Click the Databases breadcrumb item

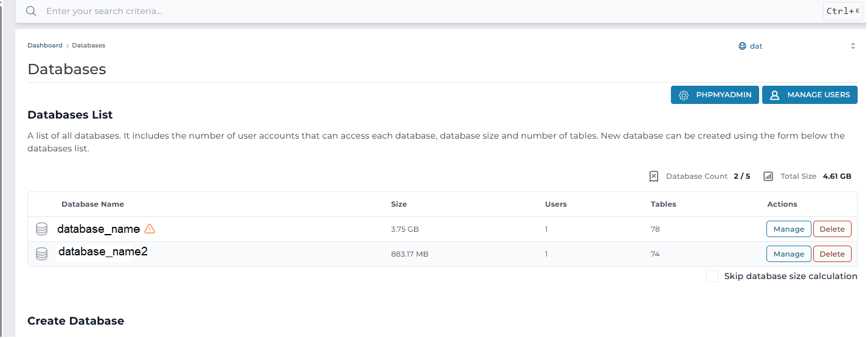pos(89,46)
